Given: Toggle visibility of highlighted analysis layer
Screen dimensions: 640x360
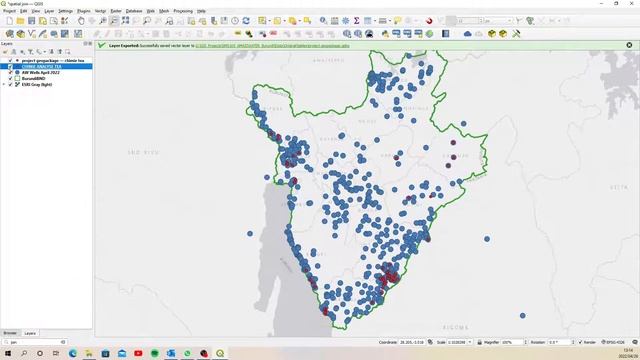Looking at the screenshot, I should [10, 67].
